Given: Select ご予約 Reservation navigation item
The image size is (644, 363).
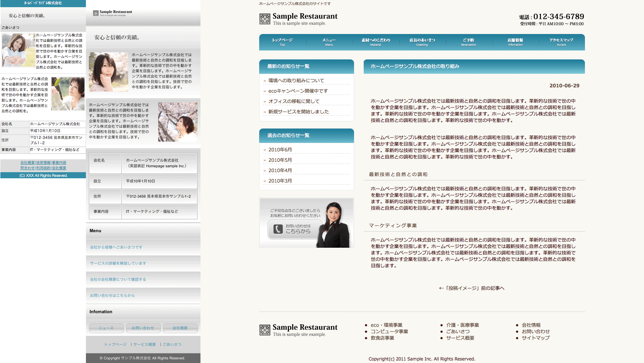Looking at the screenshot, I should click(x=468, y=42).
